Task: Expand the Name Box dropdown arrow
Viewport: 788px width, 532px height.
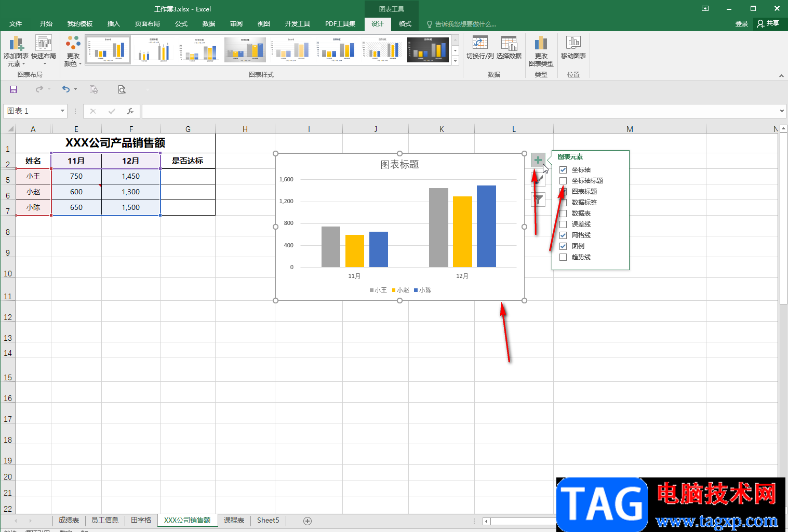Action: 62,111
